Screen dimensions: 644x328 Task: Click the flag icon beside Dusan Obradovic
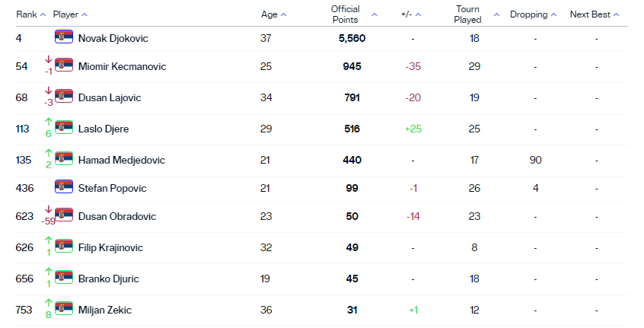64,215
